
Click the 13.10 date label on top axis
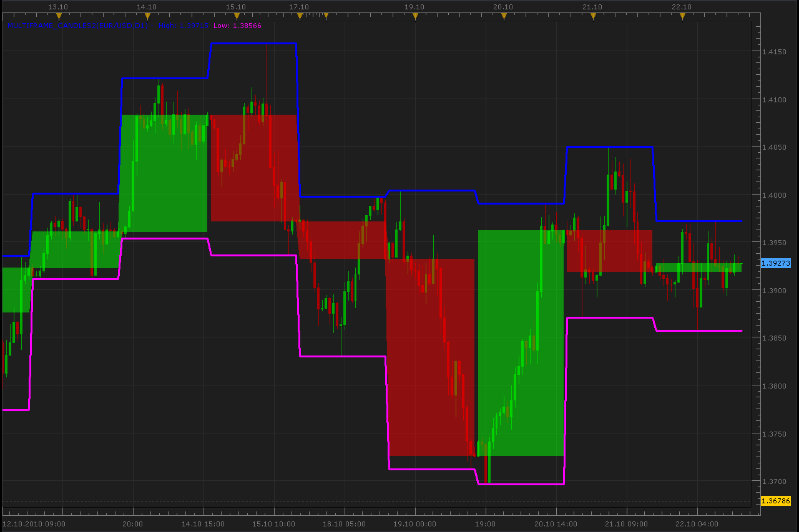click(x=58, y=7)
